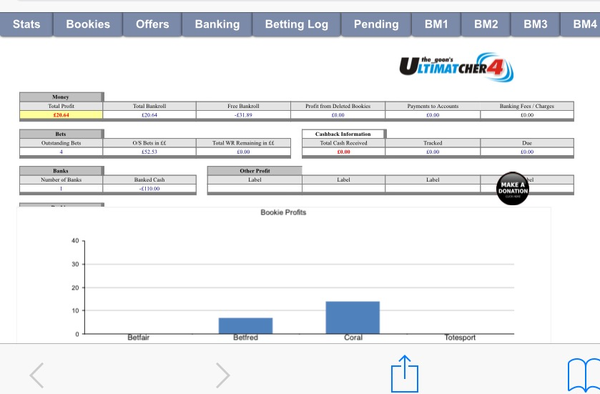Select the BM3 tab
The height and width of the screenshot is (394, 600).
[x=535, y=24]
